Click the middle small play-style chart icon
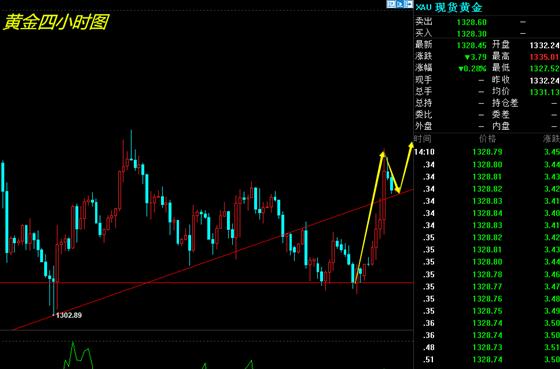Viewport: 560px width, 369px height. (400, 4)
